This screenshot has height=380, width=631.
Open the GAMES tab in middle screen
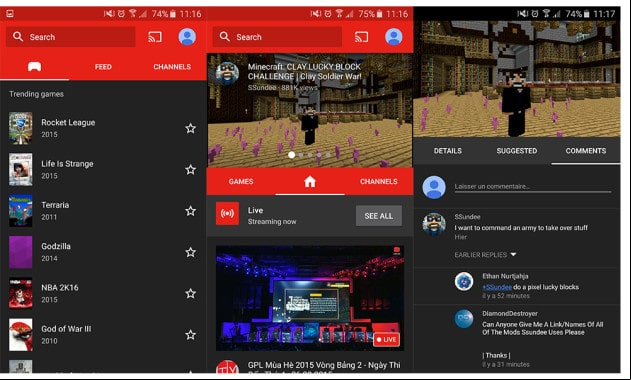[x=241, y=182]
